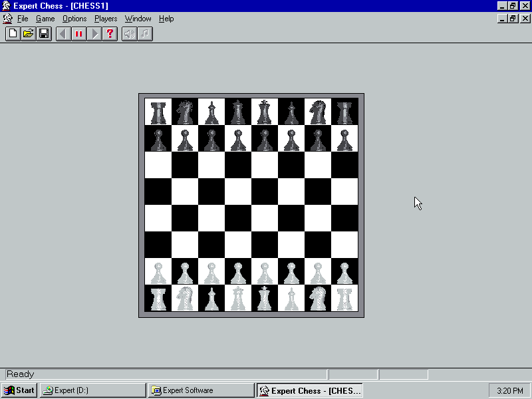Click the Start button on taskbar
532x399 pixels.
[19, 390]
